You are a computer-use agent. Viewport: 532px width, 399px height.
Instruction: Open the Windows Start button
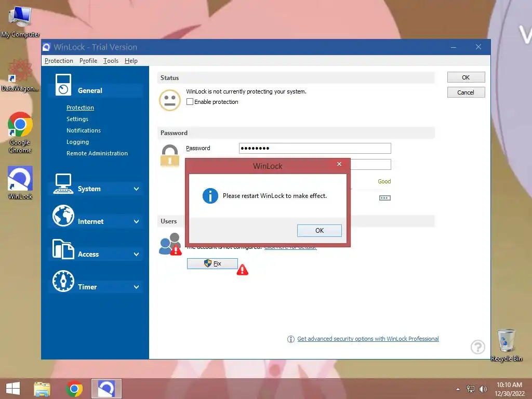click(13, 389)
